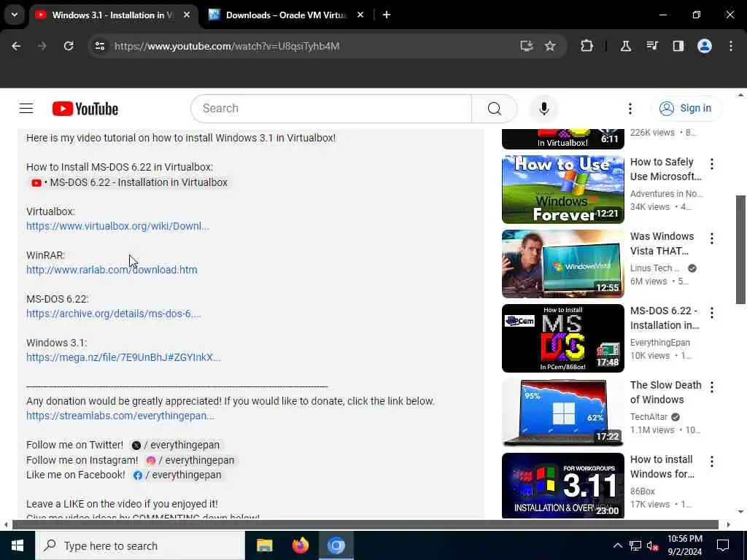Open YouTube hamburger guide menu

tap(26, 109)
